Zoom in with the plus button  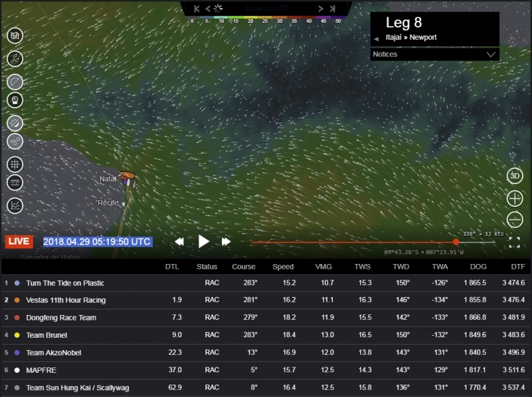515,198
